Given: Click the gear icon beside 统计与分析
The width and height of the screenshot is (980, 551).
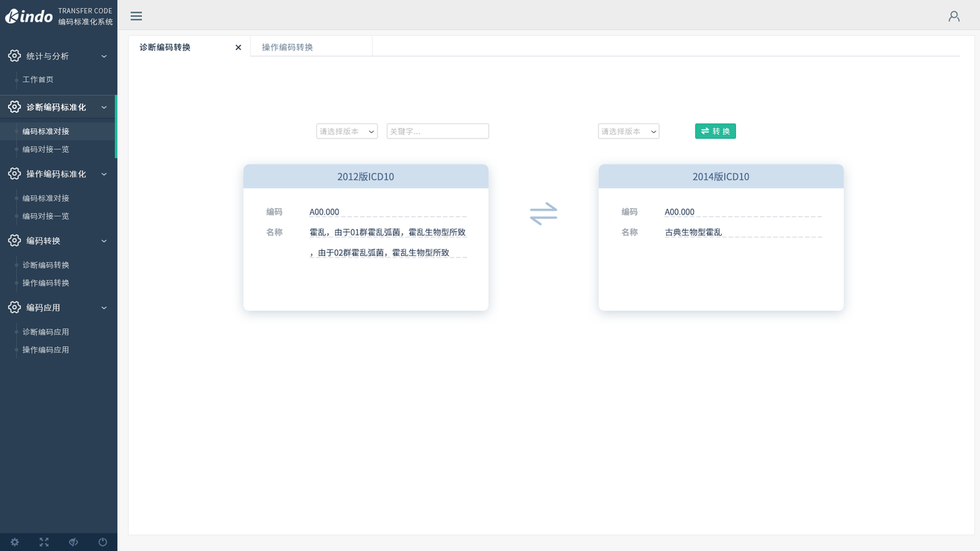Looking at the screenshot, I should pos(14,56).
